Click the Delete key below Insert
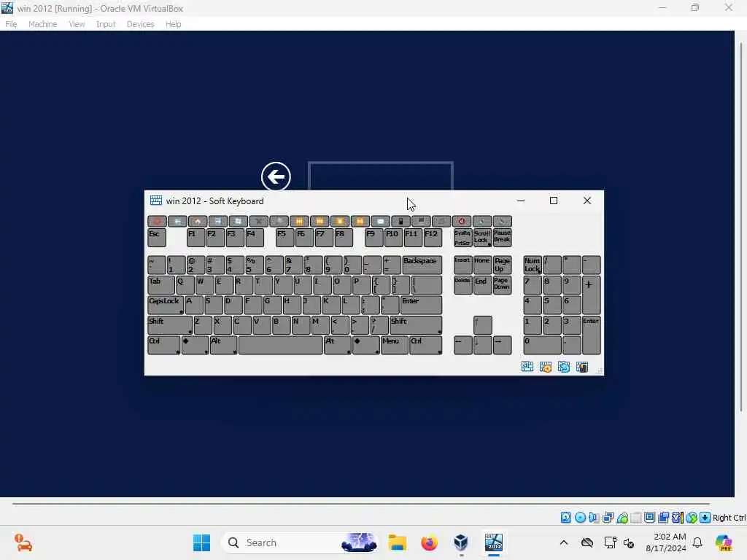This screenshot has width=747, height=560. pos(462,285)
